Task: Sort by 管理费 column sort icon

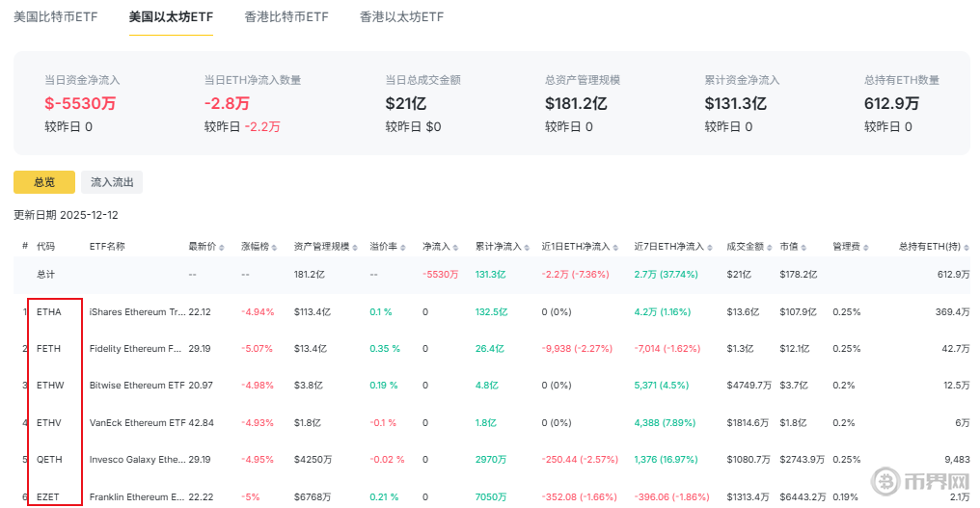Action: click(865, 247)
